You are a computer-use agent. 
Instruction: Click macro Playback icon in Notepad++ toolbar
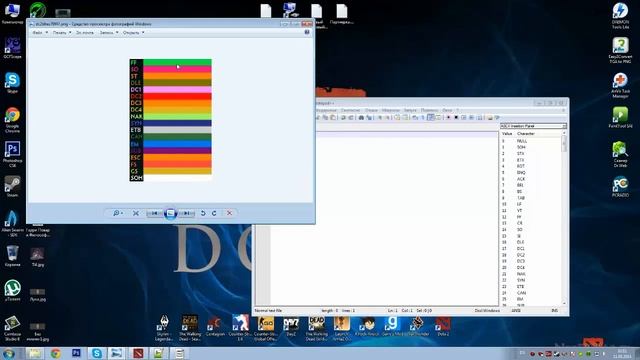point(464,118)
